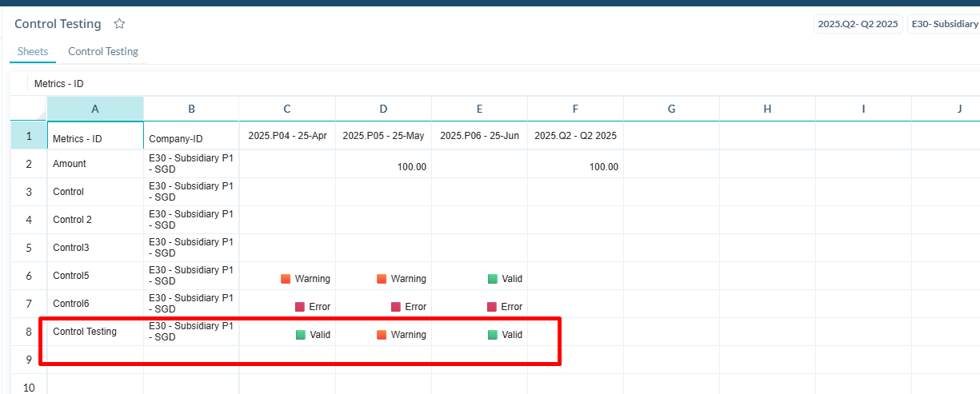Select row 8 header
The image size is (980, 394).
pos(29,332)
